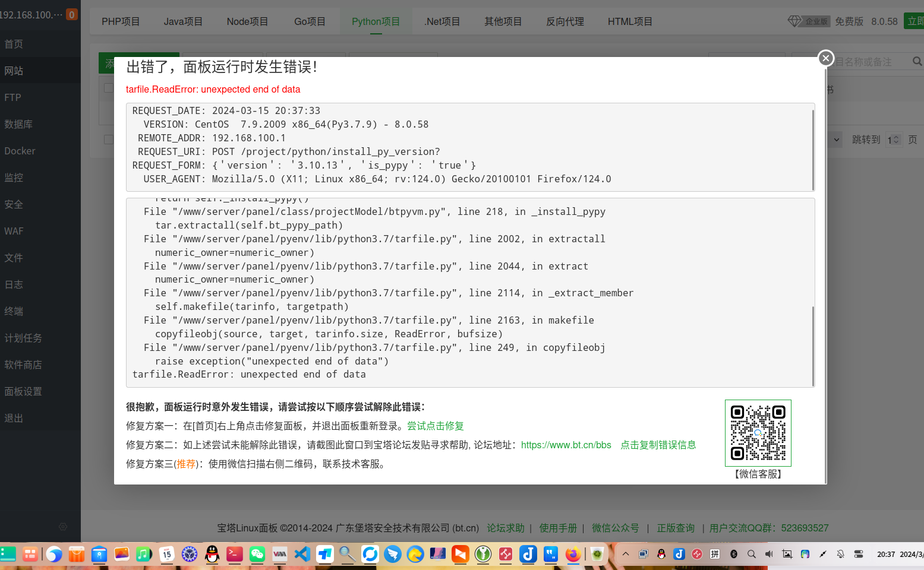Open the 其他项目 tab
This screenshot has height=570, width=924.
click(x=503, y=21)
